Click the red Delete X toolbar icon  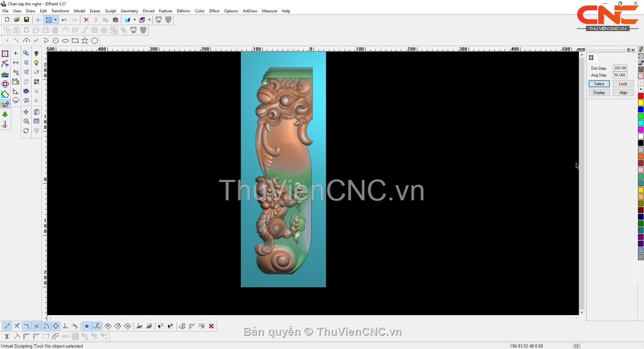pos(86,20)
